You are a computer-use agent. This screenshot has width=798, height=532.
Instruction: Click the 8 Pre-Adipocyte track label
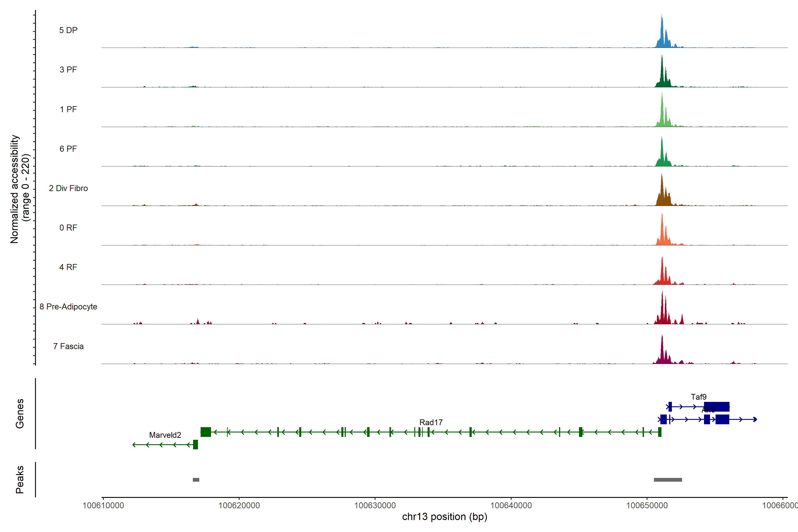pyautogui.click(x=68, y=307)
